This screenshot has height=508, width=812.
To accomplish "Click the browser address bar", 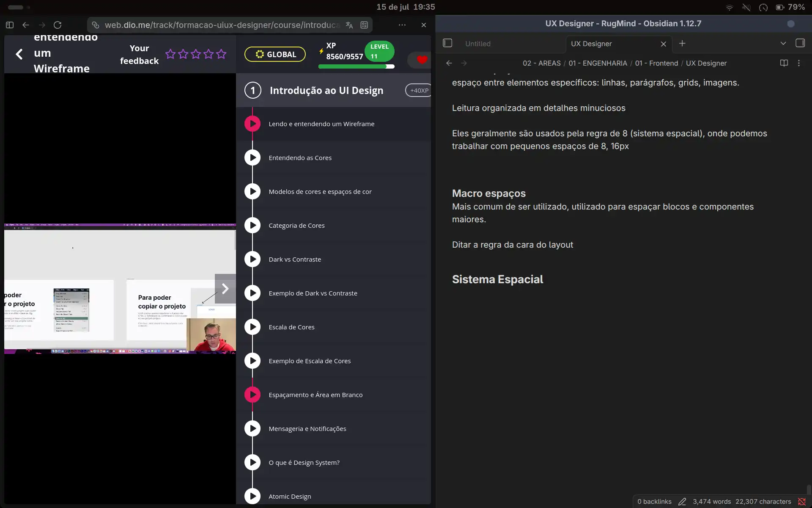I will (x=222, y=25).
